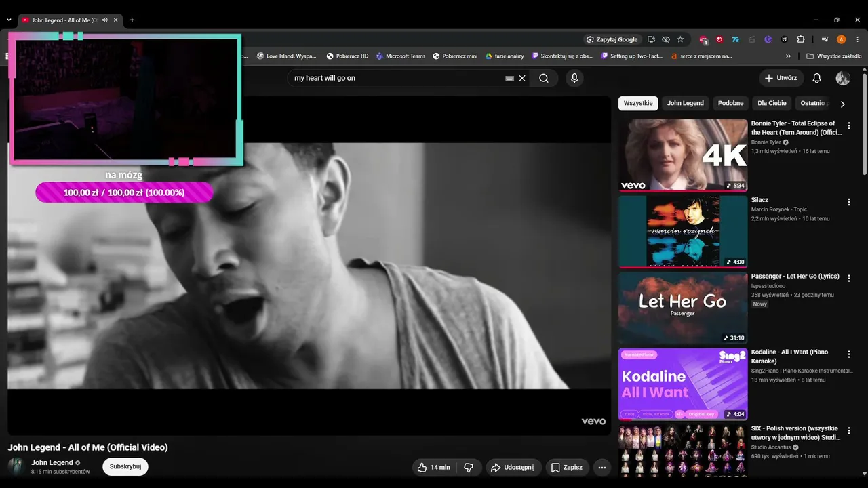The image size is (868, 488).
Task: Select the Dla Ciebie filter chip
Action: tap(772, 103)
